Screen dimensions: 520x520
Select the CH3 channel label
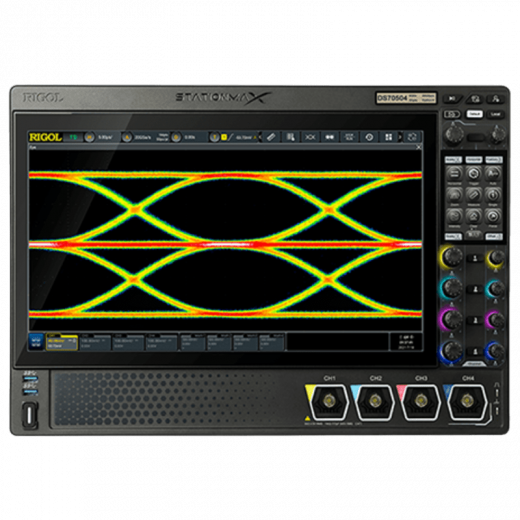tap(128, 342)
